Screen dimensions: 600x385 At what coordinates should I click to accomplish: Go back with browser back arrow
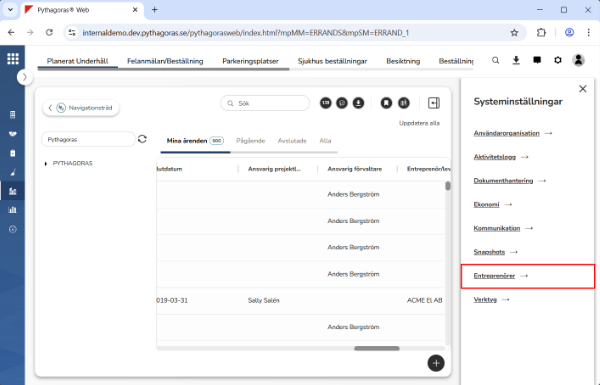coord(11,33)
